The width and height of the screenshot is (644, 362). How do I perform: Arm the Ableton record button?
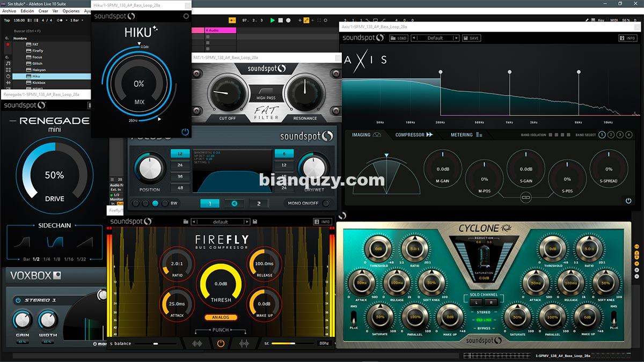coord(288,20)
